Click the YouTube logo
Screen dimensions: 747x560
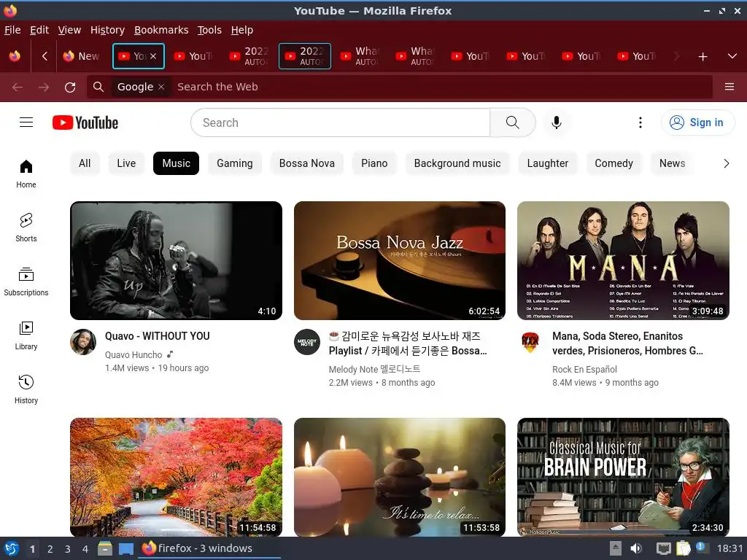85,122
